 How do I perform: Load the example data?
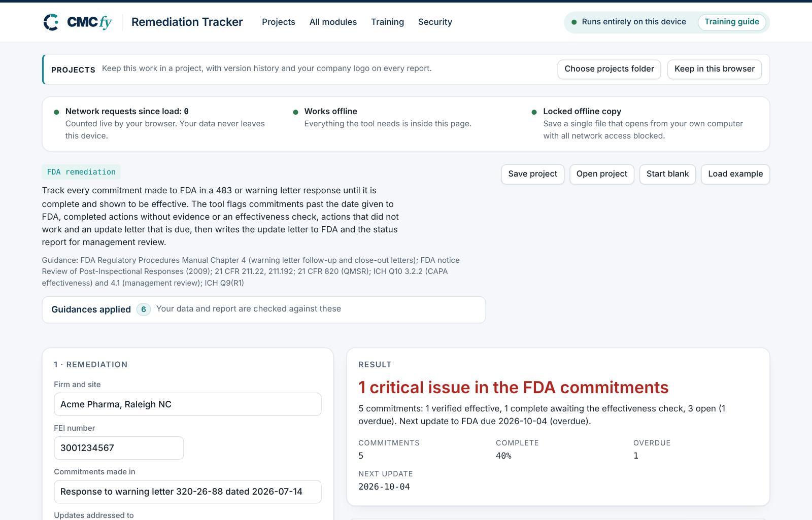pyautogui.click(x=735, y=174)
